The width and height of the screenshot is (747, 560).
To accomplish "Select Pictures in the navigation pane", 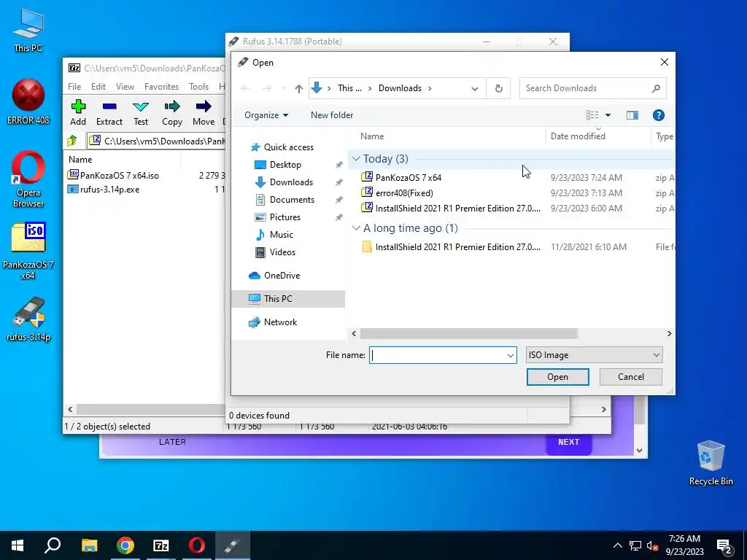I will coord(285,217).
